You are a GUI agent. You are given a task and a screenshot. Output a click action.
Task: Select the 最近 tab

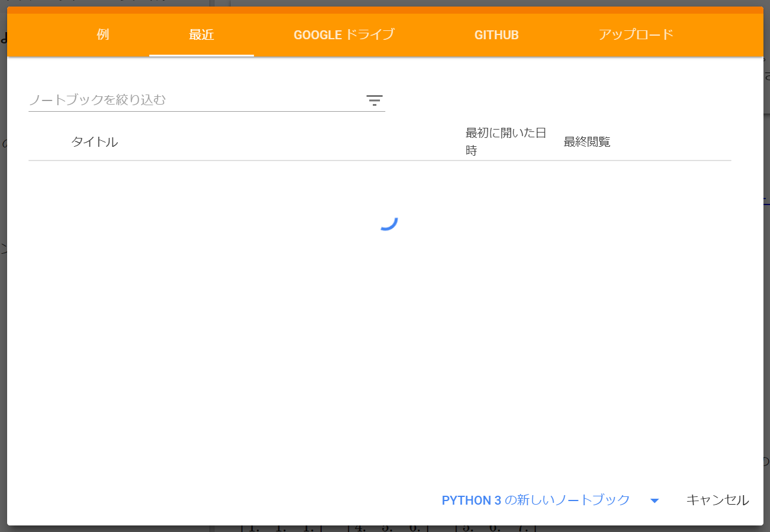click(202, 34)
